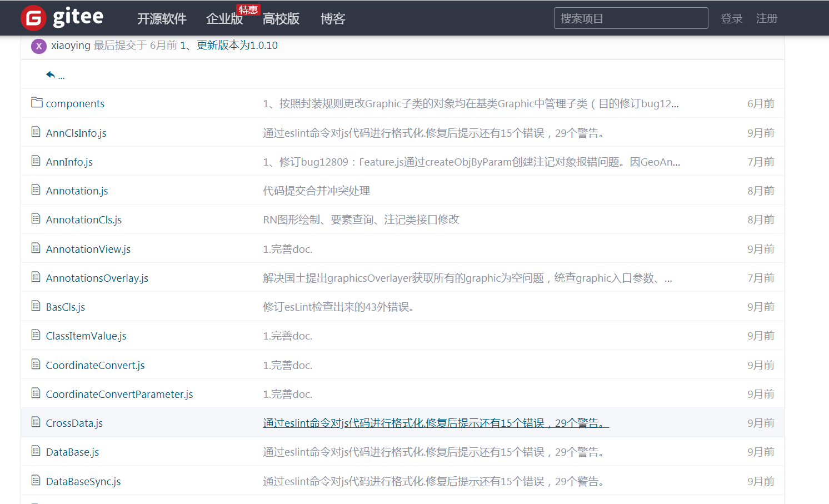The image size is (829, 504).
Task: Click the file icon for AnnotationsOverlay.js
Action: point(36,277)
